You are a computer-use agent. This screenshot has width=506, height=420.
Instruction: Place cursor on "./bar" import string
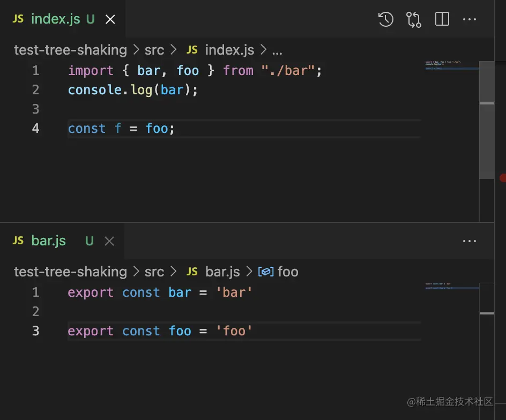point(287,71)
